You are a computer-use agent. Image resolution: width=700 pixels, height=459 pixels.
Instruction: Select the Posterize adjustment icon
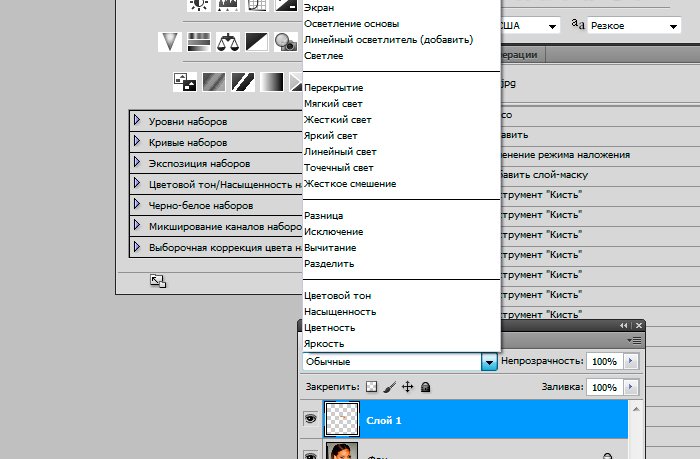(213, 82)
